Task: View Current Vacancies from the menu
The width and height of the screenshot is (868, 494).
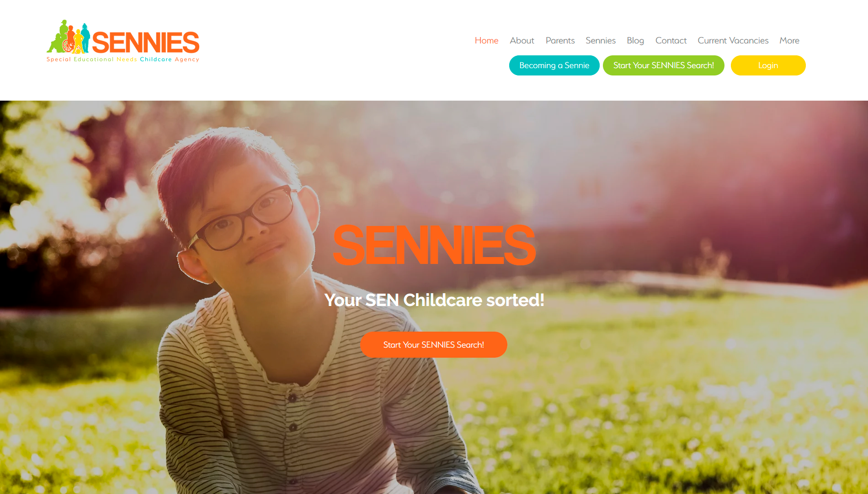Action: [733, 40]
